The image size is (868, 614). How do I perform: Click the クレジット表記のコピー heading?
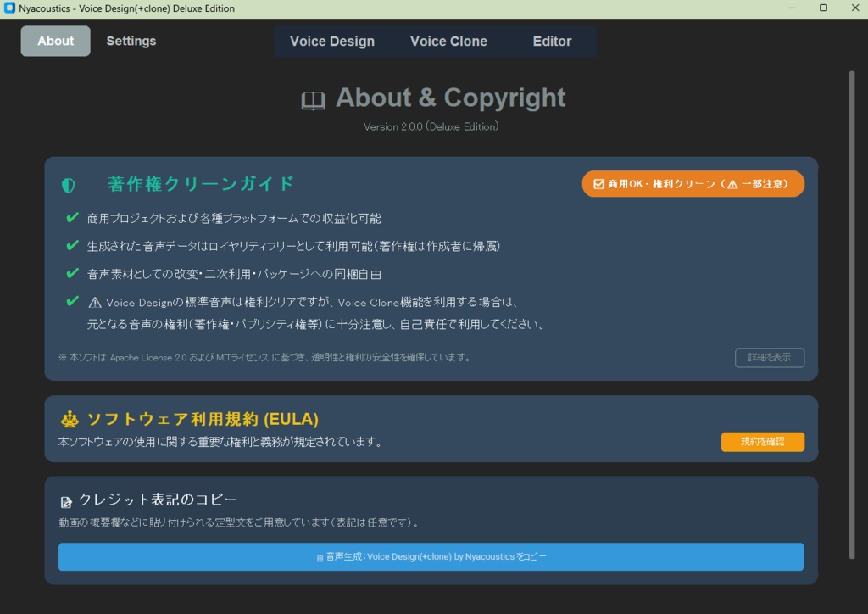tap(158, 500)
